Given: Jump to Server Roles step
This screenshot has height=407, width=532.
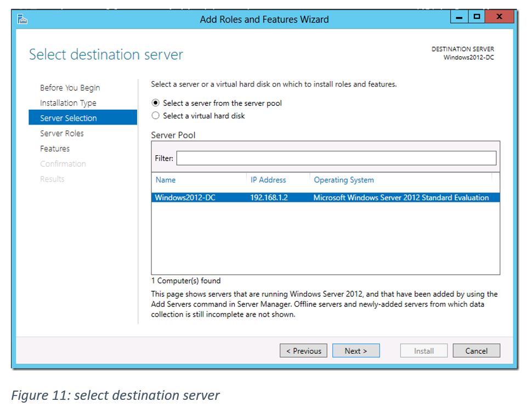Looking at the screenshot, I should pyautogui.click(x=62, y=133).
